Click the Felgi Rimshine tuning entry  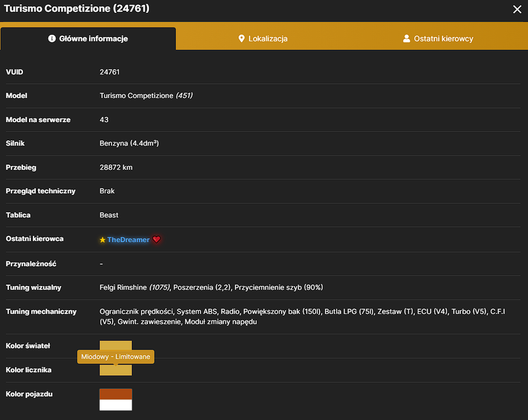tap(135, 287)
